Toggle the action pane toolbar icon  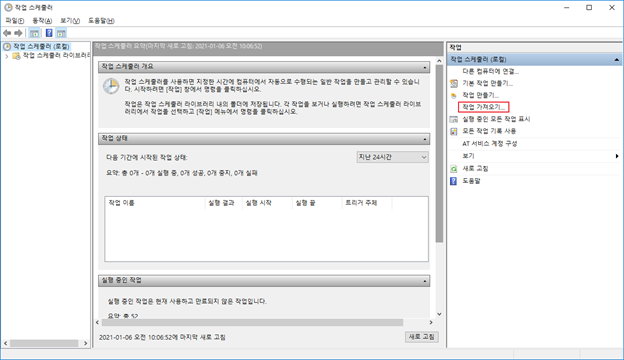[61, 33]
